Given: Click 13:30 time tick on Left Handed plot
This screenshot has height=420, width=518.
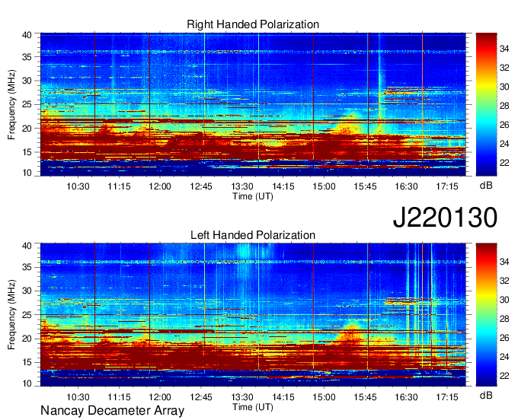Looking at the screenshot, I should click(x=242, y=397).
